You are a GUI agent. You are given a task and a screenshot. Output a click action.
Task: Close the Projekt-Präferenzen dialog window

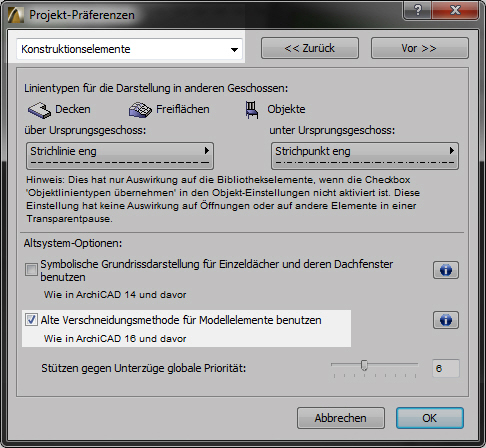[455, 10]
